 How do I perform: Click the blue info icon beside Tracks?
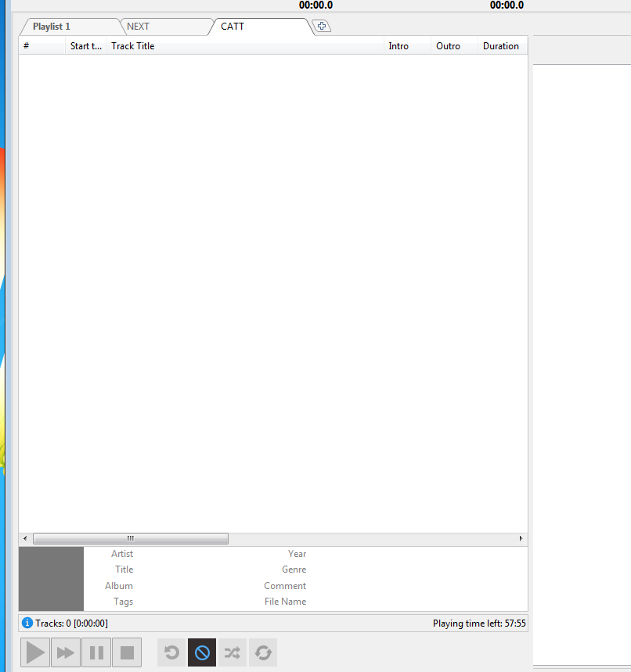(27, 623)
